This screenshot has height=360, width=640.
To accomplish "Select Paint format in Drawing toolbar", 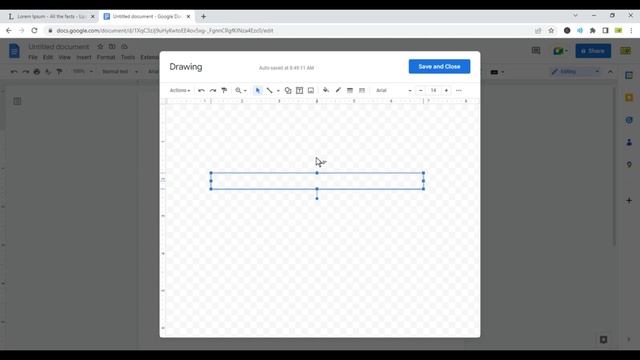I will coord(224,90).
